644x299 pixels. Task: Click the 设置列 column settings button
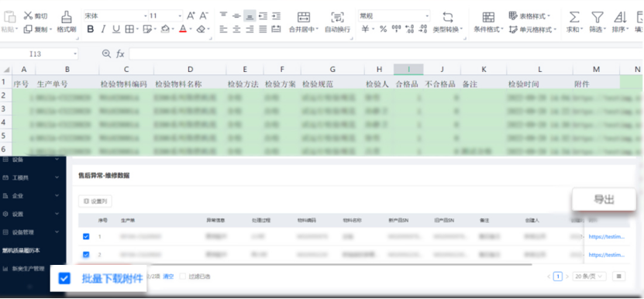coord(95,201)
